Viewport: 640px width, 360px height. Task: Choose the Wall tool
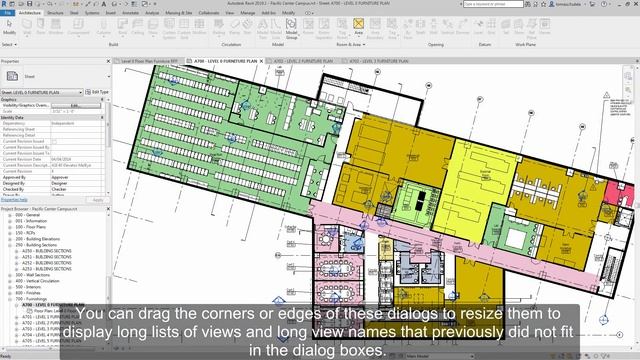(27, 27)
